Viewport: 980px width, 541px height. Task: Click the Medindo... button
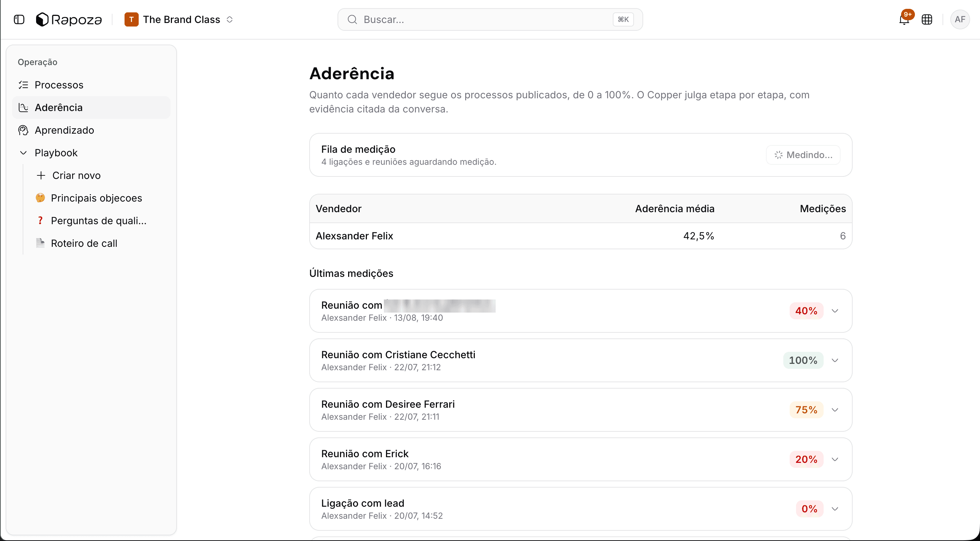pos(803,155)
